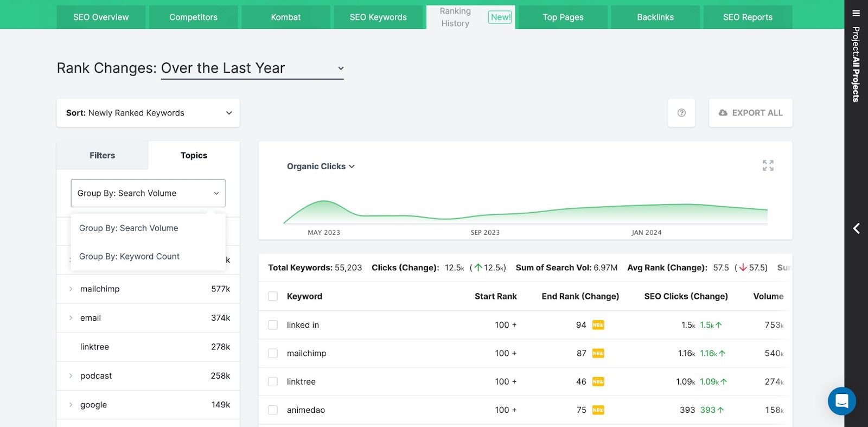Click the Organic Clicks chart peak near MAY 2023
868x427 pixels.
(x=324, y=202)
